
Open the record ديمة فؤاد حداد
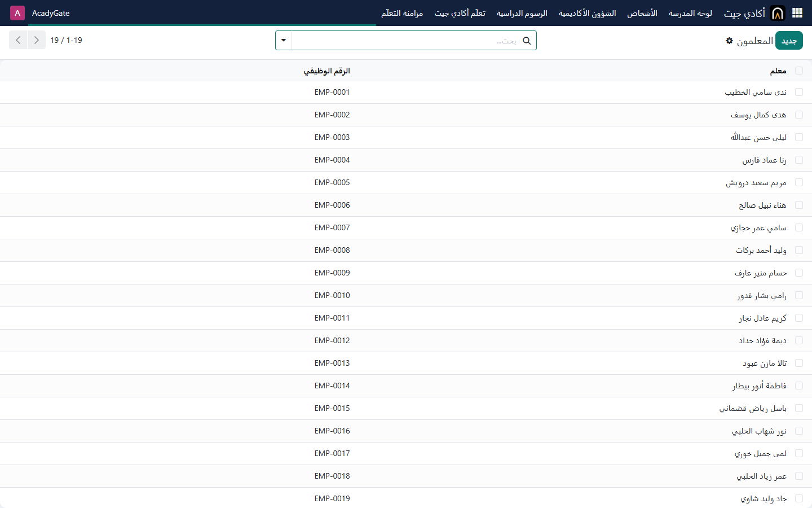click(x=763, y=340)
